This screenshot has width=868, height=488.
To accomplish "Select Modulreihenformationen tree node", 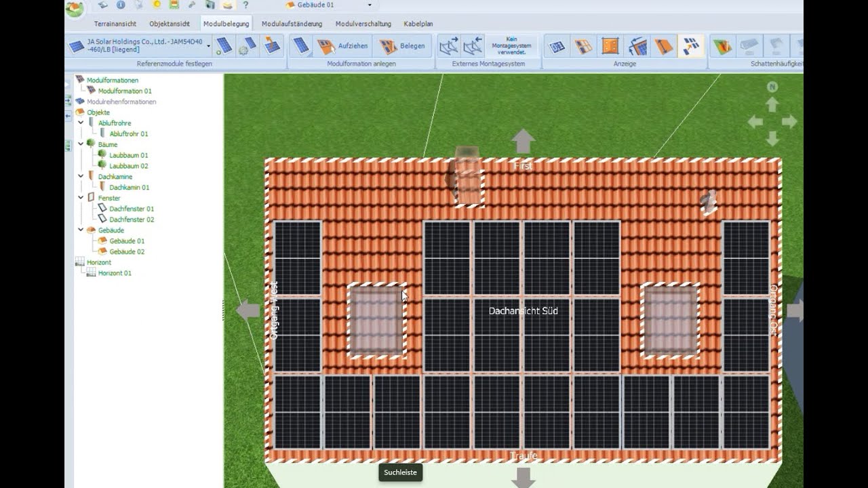I will (x=121, y=102).
